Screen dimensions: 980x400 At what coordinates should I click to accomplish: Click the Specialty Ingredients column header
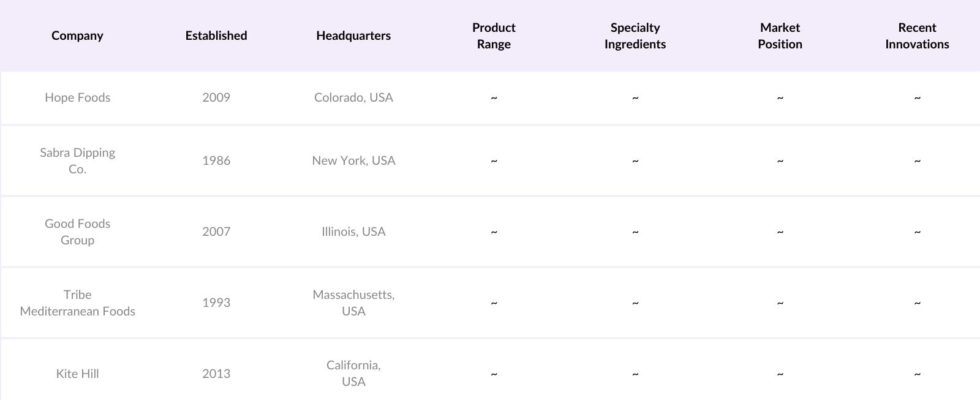tap(635, 36)
